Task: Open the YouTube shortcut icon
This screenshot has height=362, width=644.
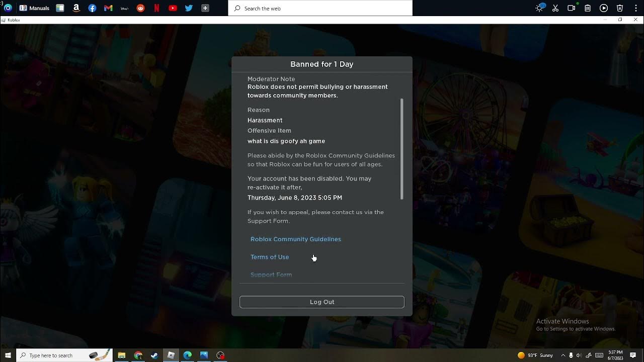Action: click(173, 8)
